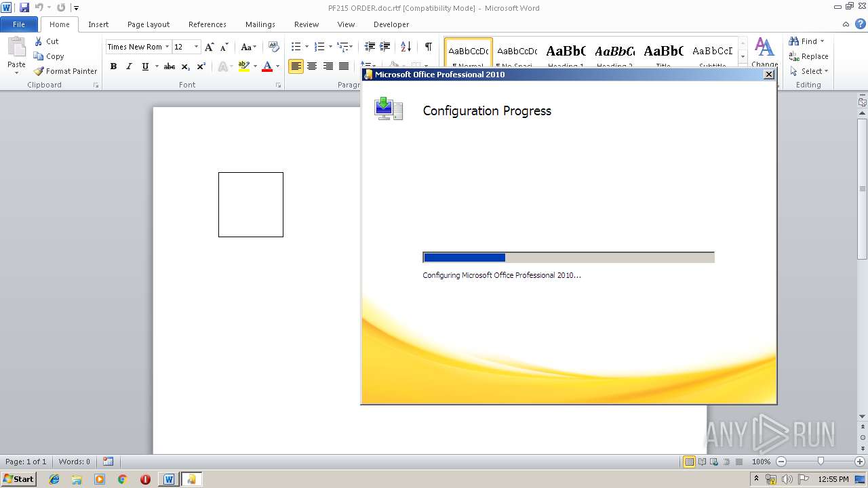Apply superscript formatting

201,66
